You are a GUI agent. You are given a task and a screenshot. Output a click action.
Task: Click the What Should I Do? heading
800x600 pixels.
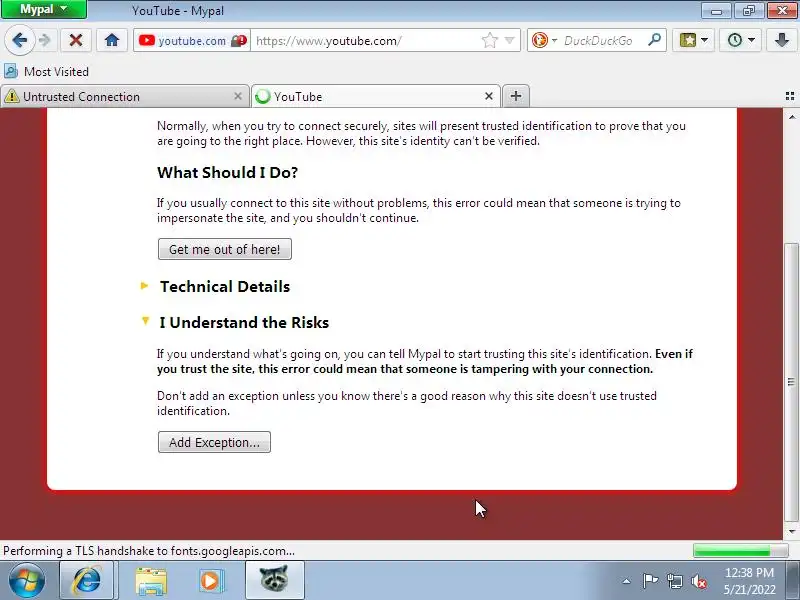point(228,172)
